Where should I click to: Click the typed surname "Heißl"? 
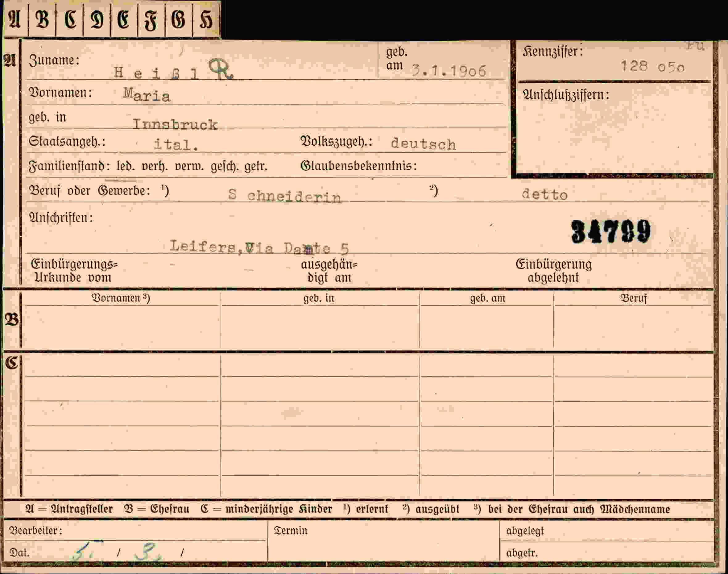pyautogui.click(x=156, y=73)
